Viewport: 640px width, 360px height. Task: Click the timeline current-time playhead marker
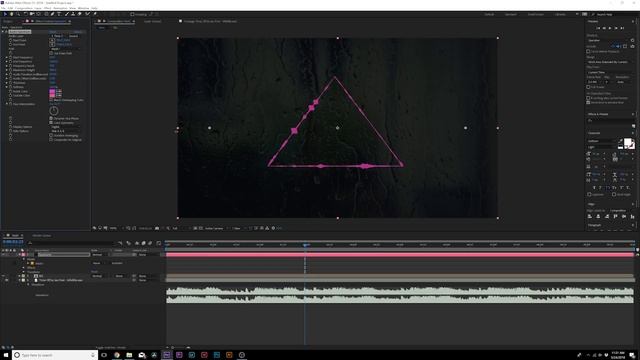click(x=305, y=245)
